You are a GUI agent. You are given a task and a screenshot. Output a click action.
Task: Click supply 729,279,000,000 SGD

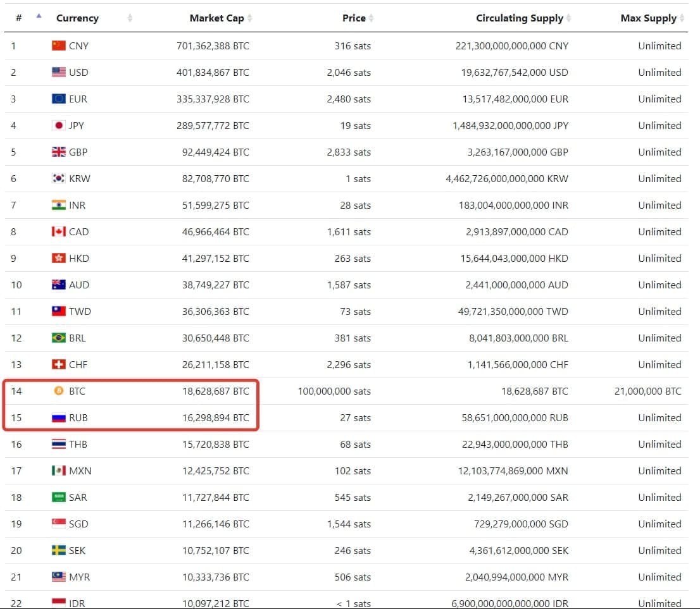(521, 524)
